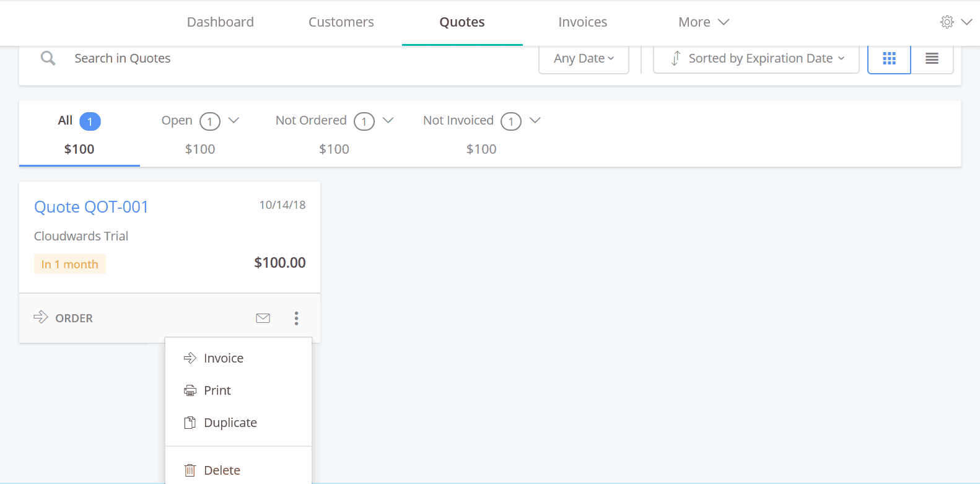Go to the Customers tab
The image size is (980, 484).
341,22
